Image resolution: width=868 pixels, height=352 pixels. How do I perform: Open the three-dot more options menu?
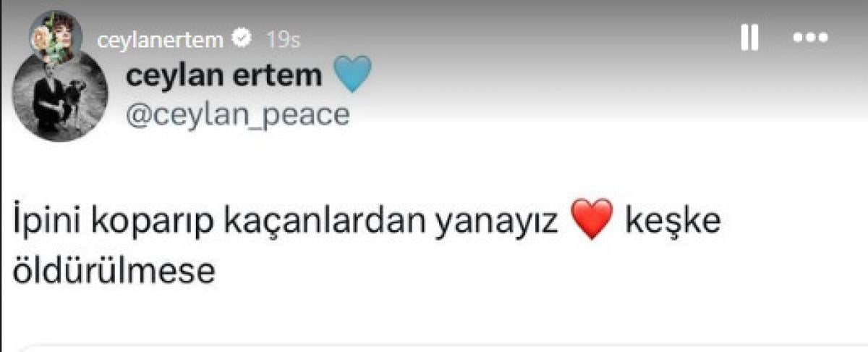tap(810, 38)
